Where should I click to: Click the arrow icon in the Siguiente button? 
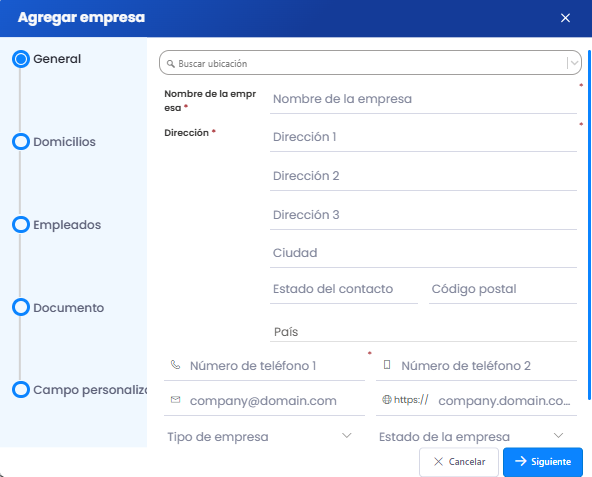point(521,461)
